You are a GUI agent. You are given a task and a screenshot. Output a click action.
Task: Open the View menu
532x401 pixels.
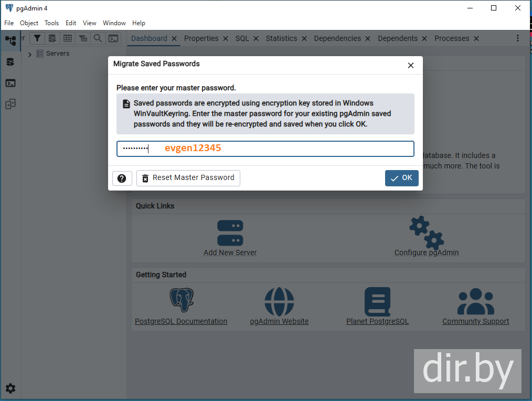pos(89,23)
